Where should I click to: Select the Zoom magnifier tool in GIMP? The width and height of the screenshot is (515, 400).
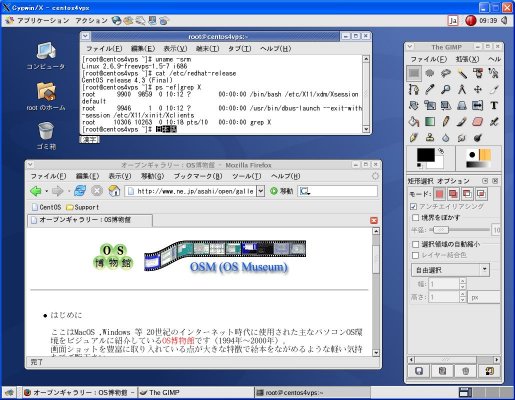(x=446, y=89)
